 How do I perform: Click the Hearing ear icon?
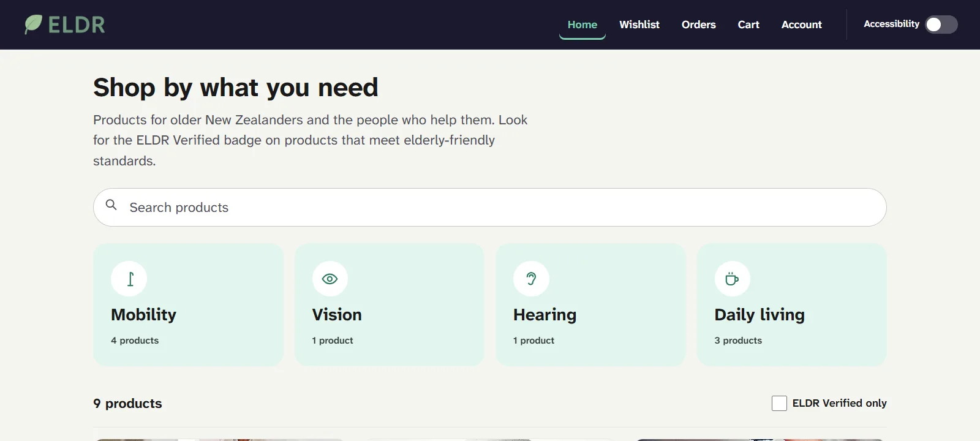(532, 279)
